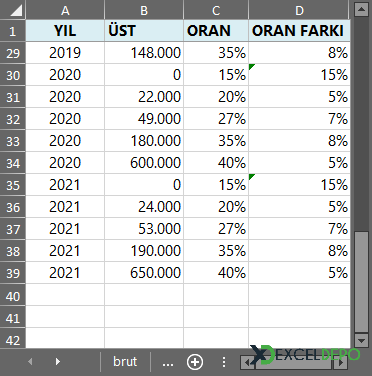Select empty cell C41
This screenshot has height=376, width=372.
[x=216, y=317]
